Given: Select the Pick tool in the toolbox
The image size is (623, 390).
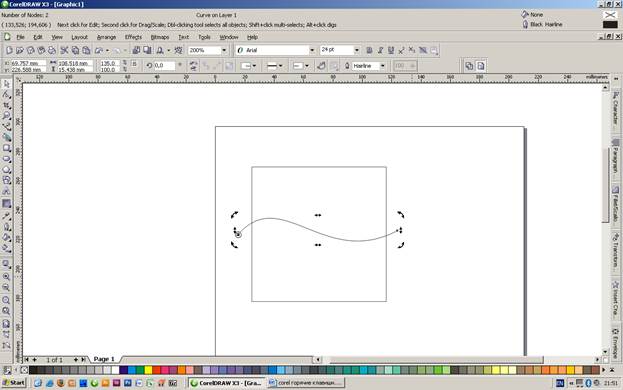Looking at the screenshot, I should [x=6, y=84].
